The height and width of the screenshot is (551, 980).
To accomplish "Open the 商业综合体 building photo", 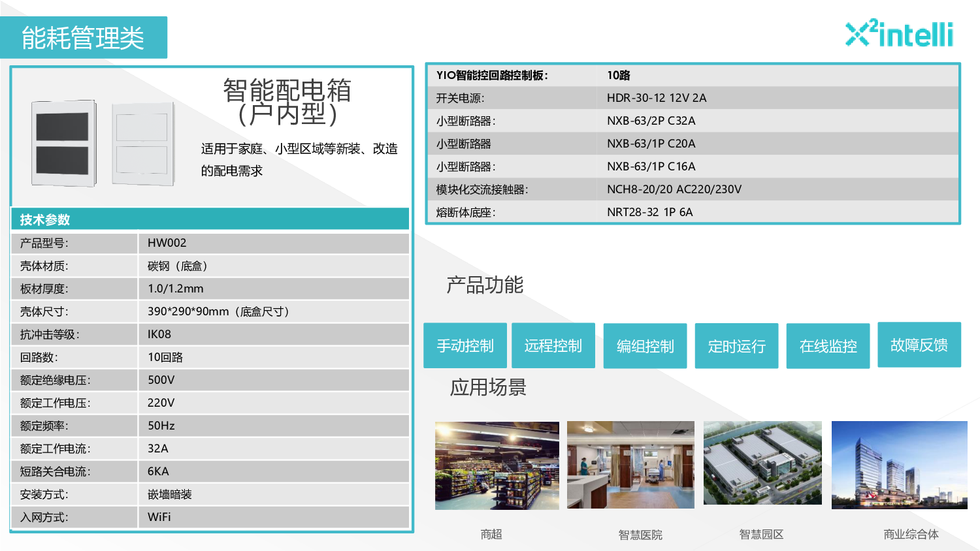I will [900, 465].
